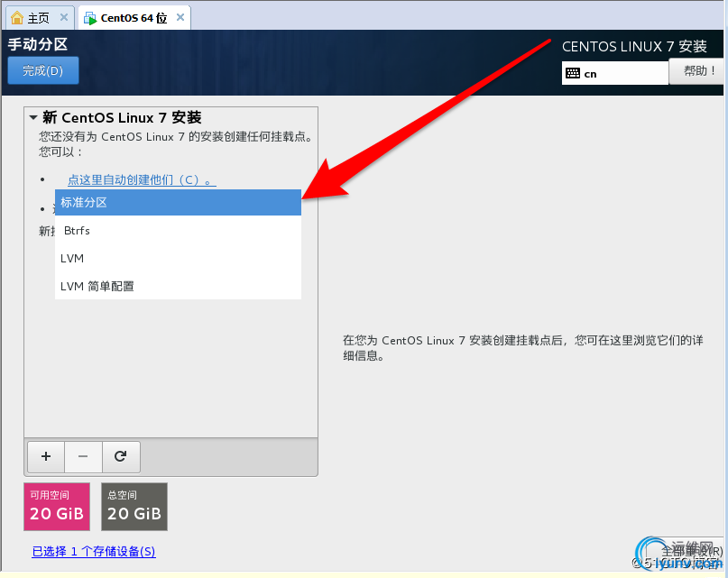Click the minus remove mount point button
The image size is (728, 578).
pyautogui.click(x=83, y=457)
